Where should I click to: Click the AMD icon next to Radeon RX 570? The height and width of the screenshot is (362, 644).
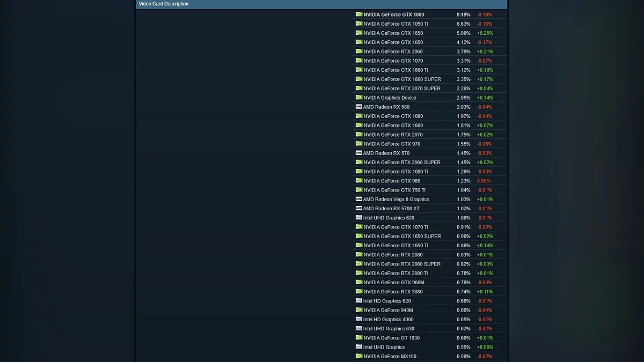click(x=358, y=153)
